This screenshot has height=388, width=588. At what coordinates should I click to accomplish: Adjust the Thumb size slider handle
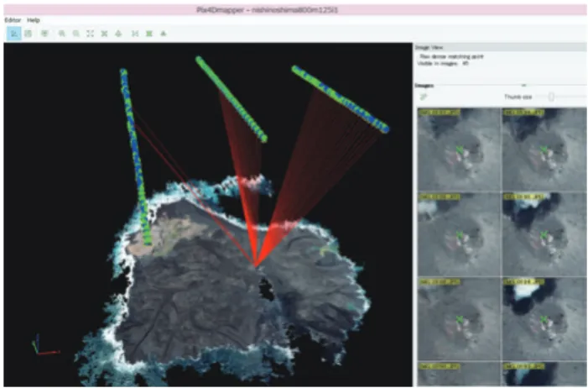551,97
